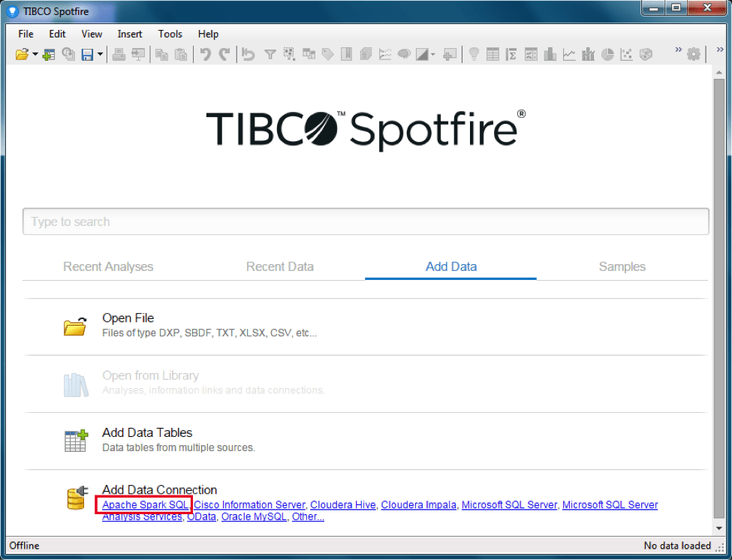Click the Add Data Connection database icon
Screen dimensions: 732x560
77,498
